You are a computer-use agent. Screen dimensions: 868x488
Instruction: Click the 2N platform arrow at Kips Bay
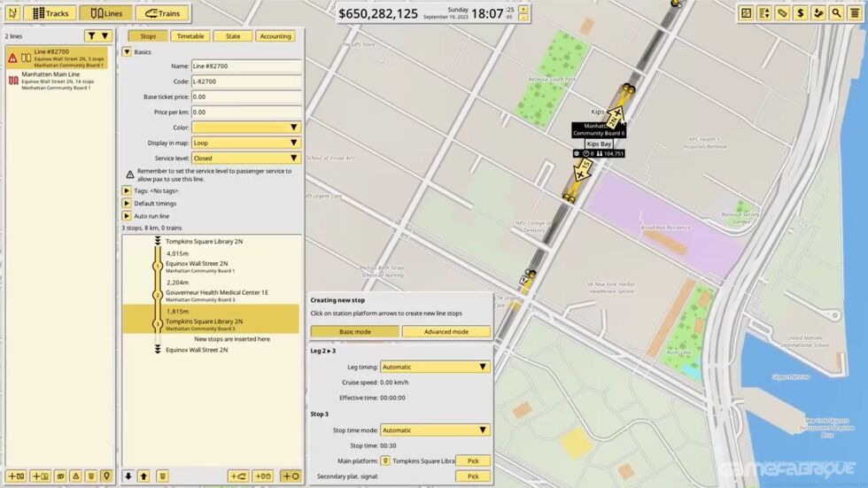point(615,117)
